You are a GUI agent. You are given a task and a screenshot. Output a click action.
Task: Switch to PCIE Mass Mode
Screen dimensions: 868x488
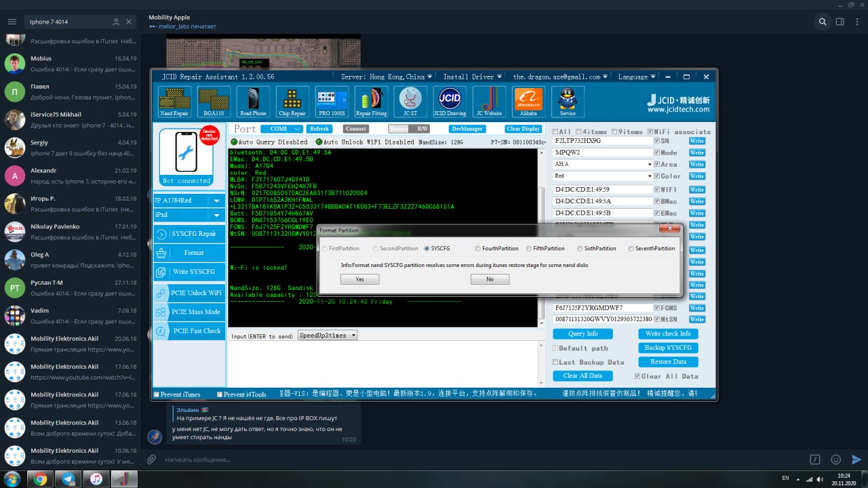coord(189,312)
